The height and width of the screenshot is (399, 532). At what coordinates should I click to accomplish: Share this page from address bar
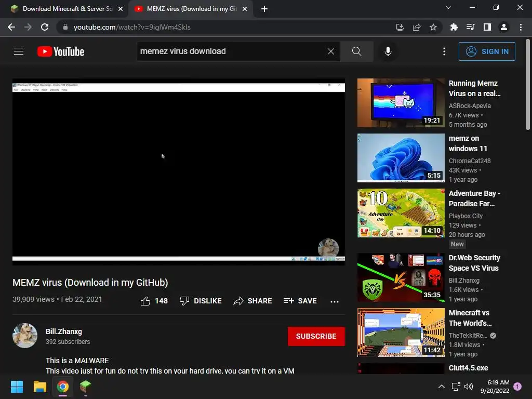pos(417,27)
